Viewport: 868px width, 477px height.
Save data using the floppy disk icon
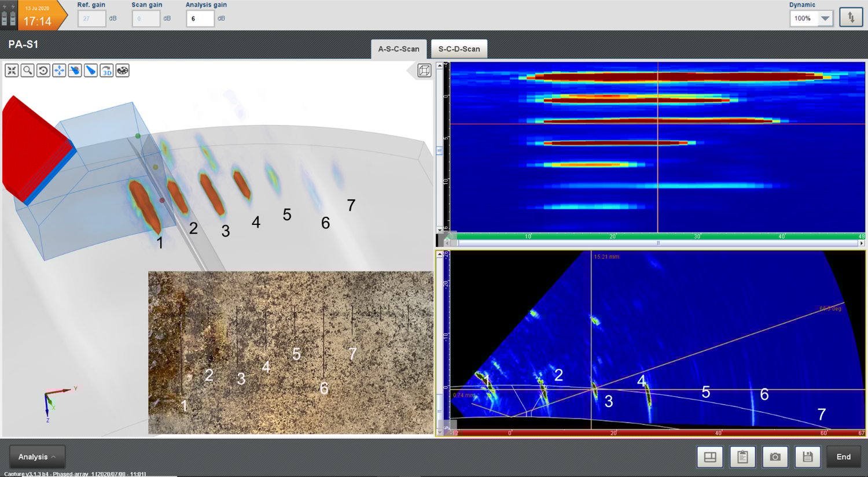coord(808,457)
